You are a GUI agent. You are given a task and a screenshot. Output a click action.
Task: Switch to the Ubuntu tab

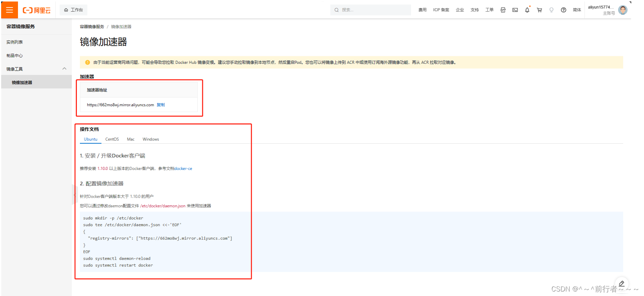90,139
